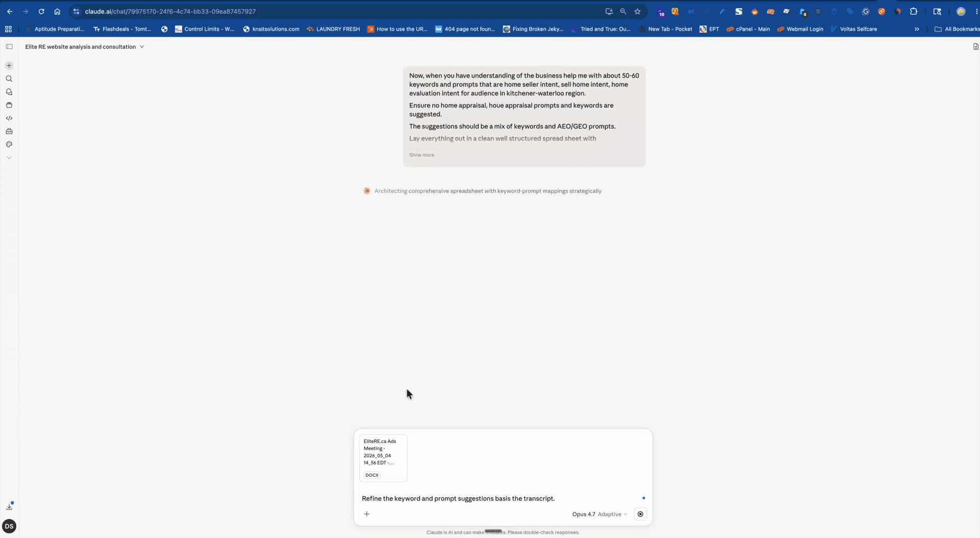
Task: Bookmark this page with star icon
Action: (x=637, y=11)
